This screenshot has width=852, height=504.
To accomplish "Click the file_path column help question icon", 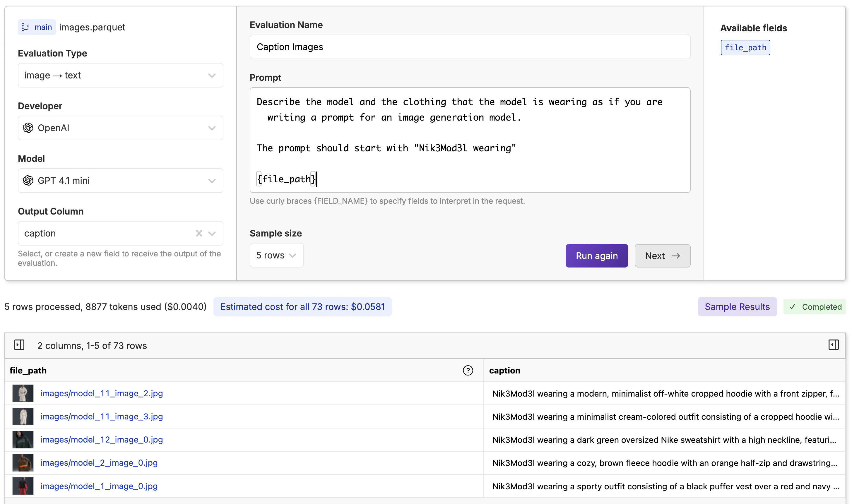I will click(468, 371).
